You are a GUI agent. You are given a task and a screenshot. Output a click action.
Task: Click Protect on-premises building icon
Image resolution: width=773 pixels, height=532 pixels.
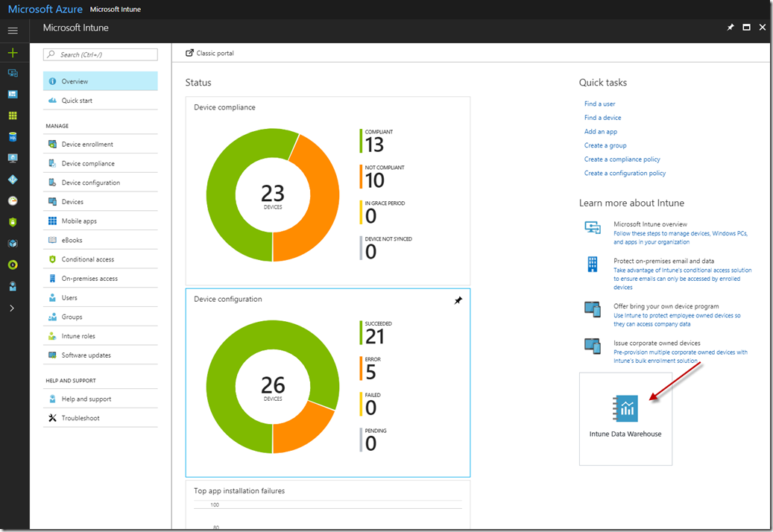(x=593, y=265)
